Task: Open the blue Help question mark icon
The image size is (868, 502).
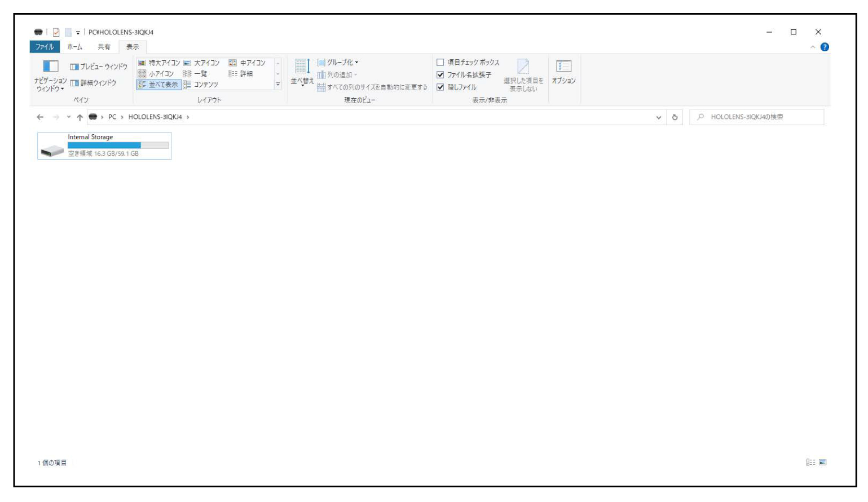Action: pyautogui.click(x=825, y=47)
